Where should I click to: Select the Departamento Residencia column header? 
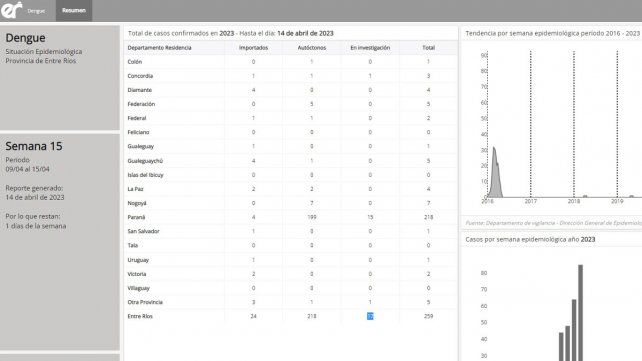click(x=159, y=48)
